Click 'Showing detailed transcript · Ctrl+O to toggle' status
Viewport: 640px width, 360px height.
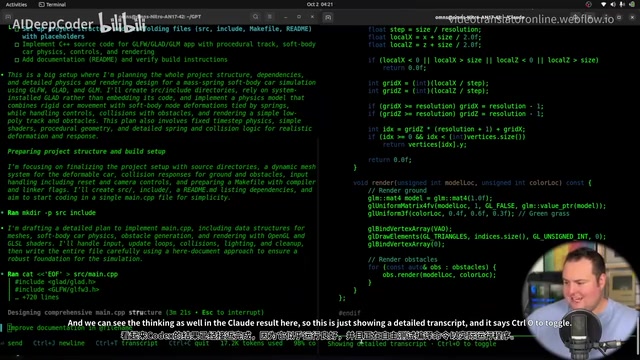point(412,344)
